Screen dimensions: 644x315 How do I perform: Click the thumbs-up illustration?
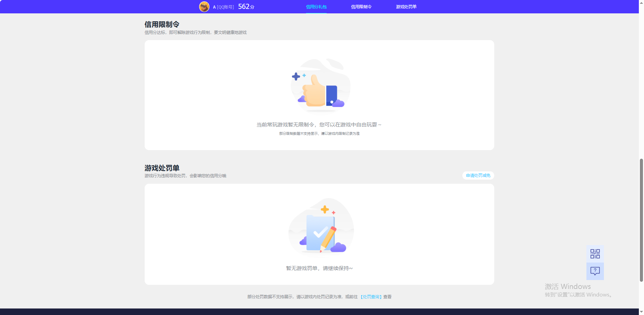pyautogui.click(x=320, y=85)
